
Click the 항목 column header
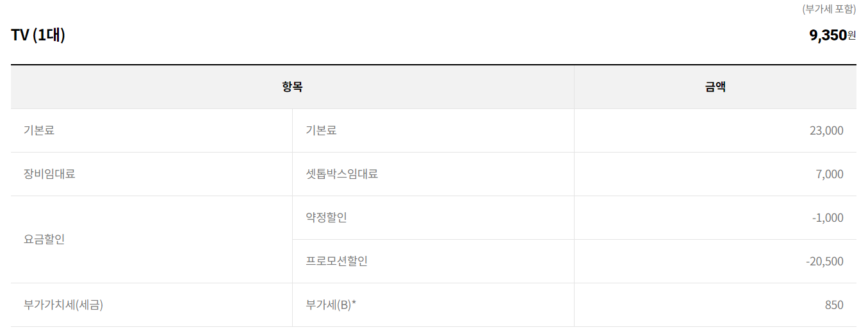(x=292, y=87)
